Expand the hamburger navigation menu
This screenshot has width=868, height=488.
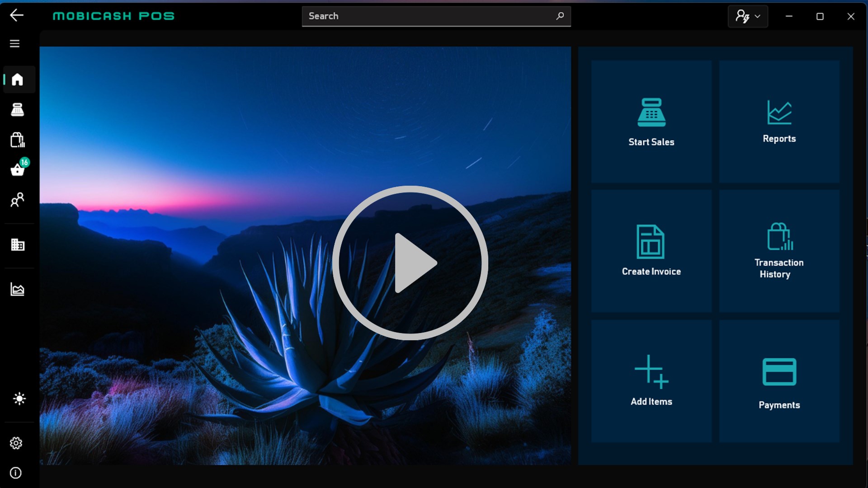coord(14,43)
